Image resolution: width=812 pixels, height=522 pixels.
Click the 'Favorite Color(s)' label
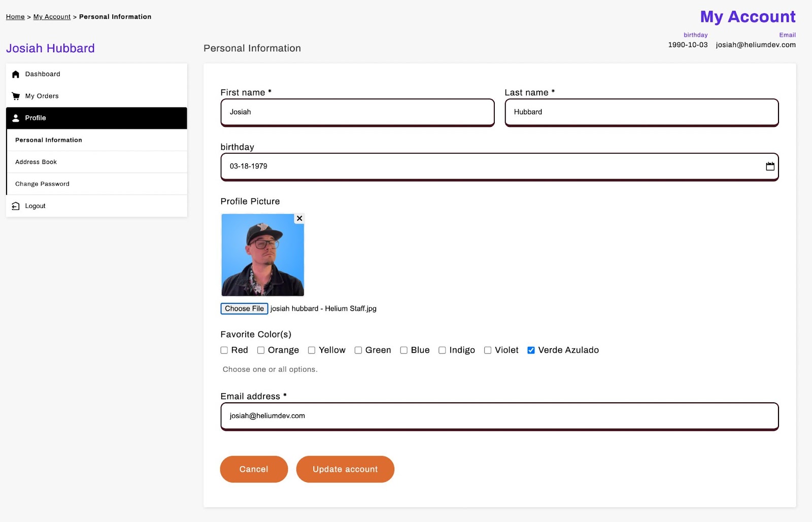pyautogui.click(x=256, y=334)
